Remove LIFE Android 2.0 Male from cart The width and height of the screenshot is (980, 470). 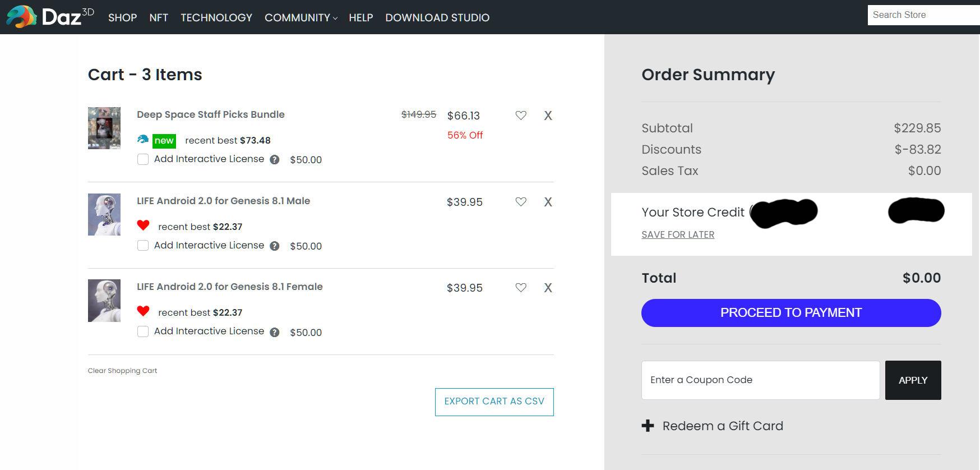point(548,202)
